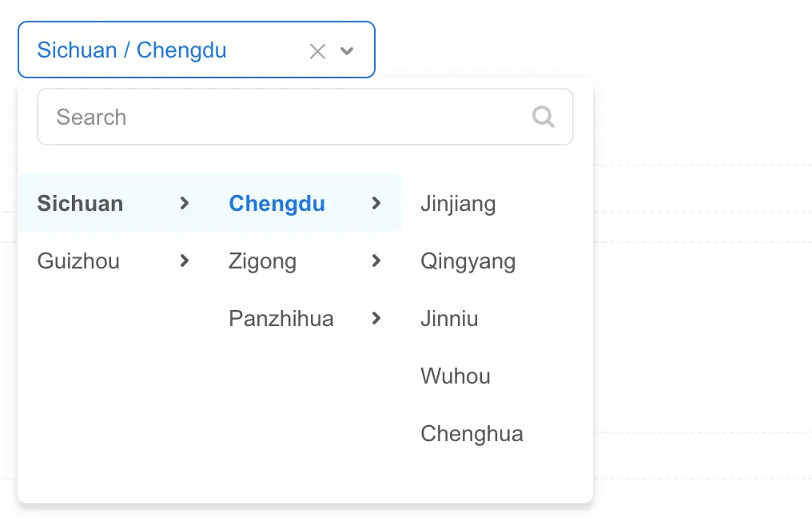Select the Sichuan province option
This screenshot has width=812, height=521.
click(x=81, y=203)
